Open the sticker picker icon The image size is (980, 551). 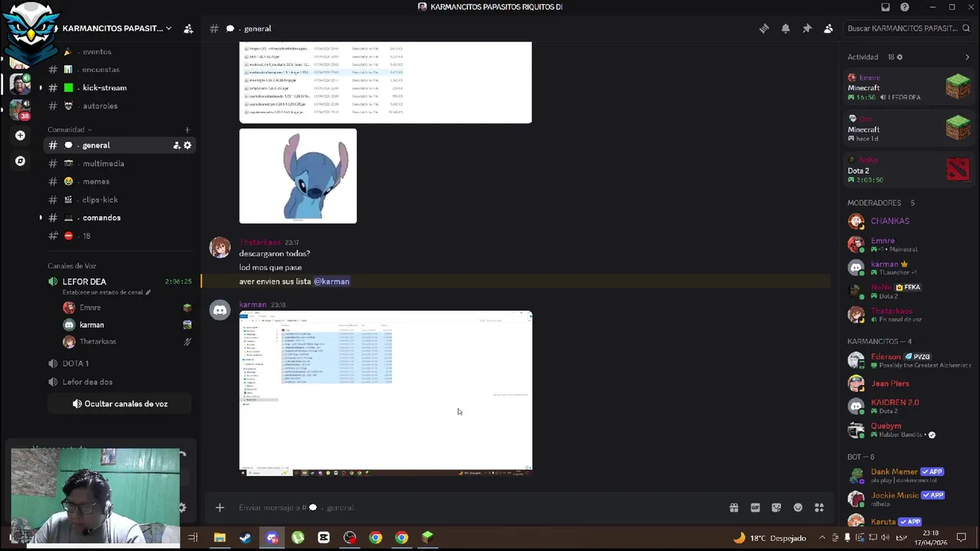[x=776, y=507]
